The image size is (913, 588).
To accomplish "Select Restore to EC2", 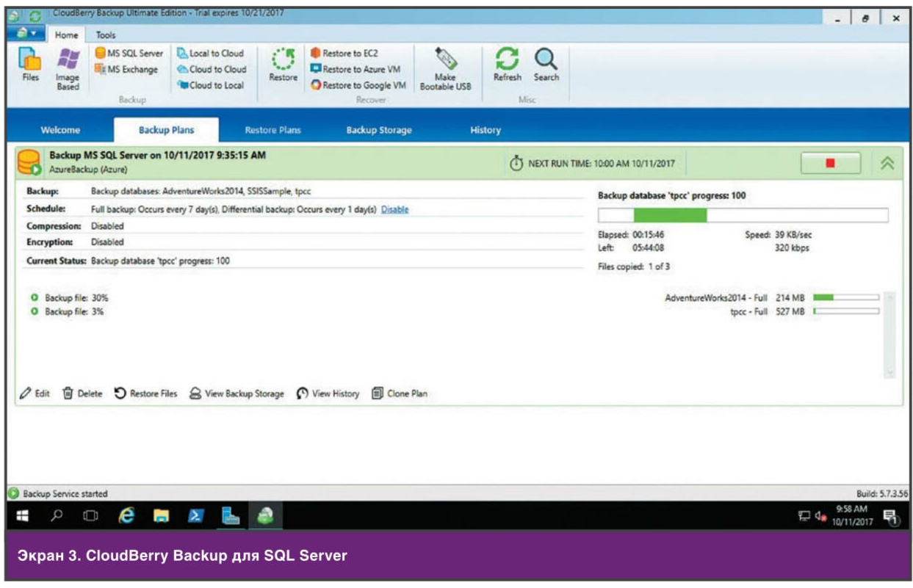I will (x=345, y=54).
